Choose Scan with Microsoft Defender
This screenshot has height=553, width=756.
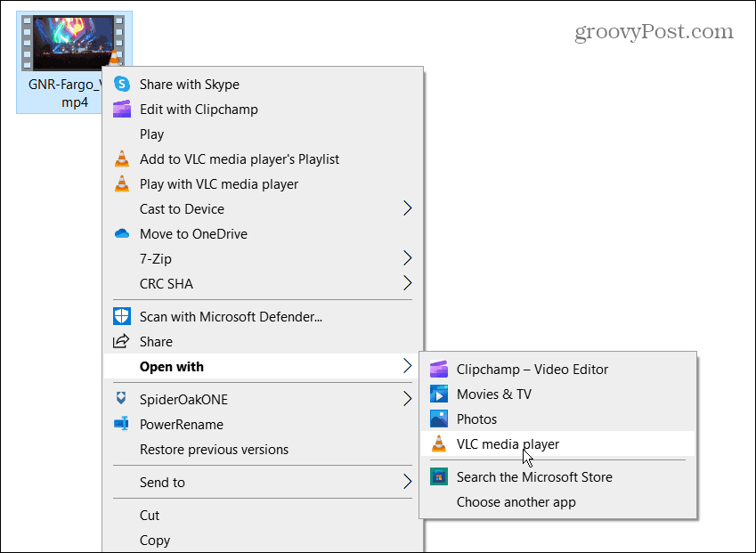[x=263, y=316]
